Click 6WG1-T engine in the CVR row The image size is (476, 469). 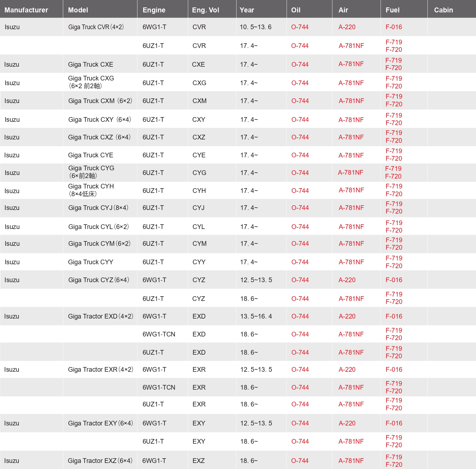(x=154, y=27)
